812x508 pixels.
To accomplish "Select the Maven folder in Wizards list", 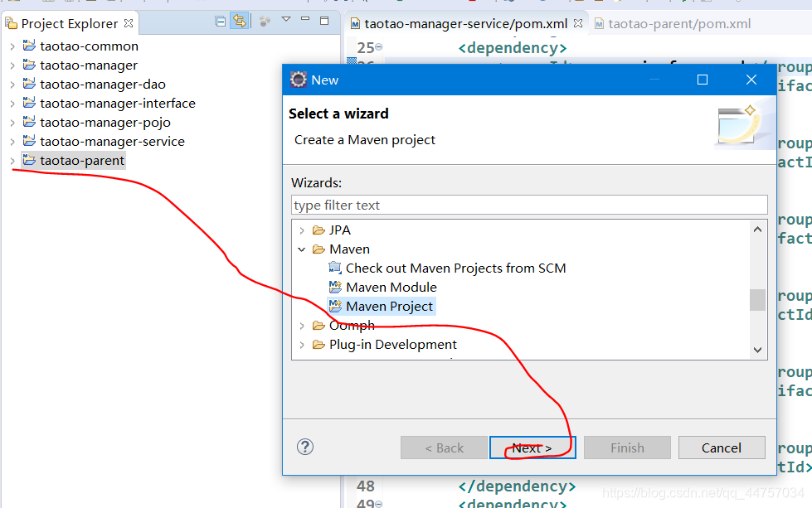I will (349, 249).
